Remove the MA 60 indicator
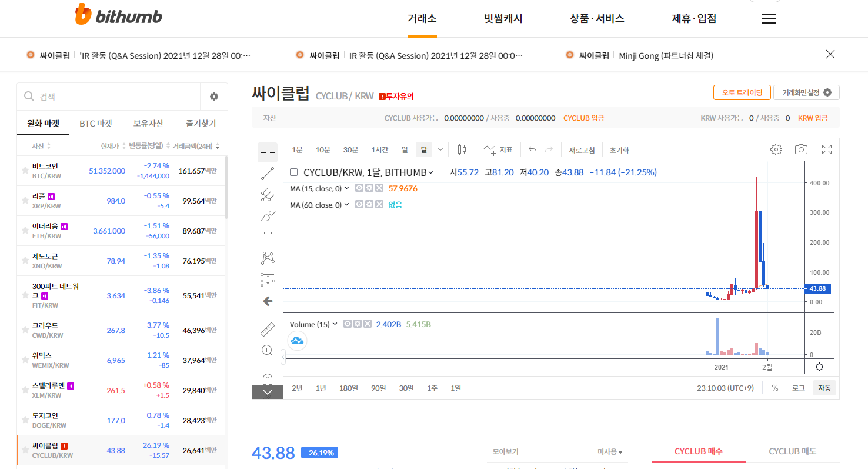868x469 pixels. [379, 205]
